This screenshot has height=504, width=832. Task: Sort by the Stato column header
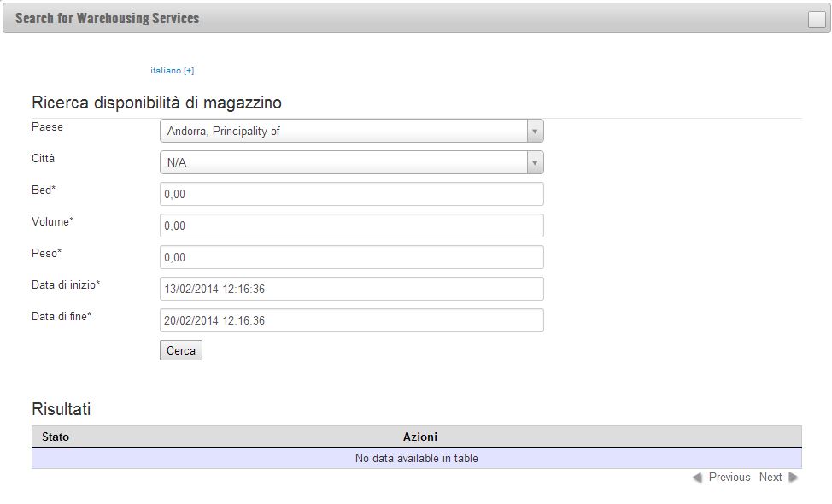56,437
